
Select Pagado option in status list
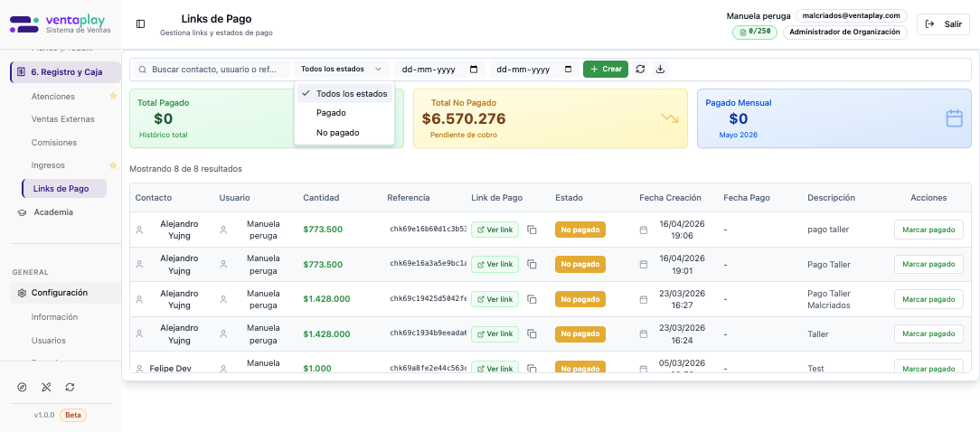coord(345,113)
